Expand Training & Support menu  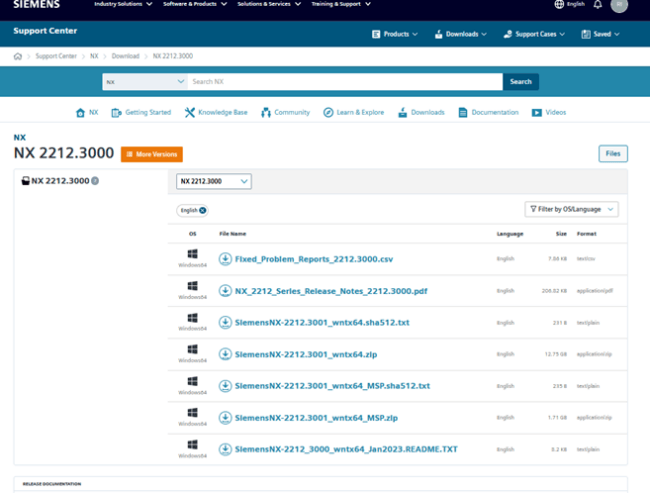pos(341,4)
